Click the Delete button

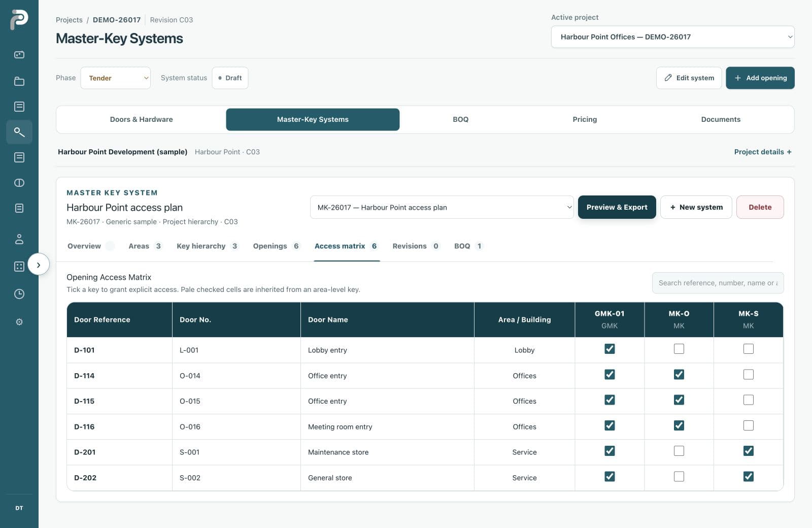point(760,207)
